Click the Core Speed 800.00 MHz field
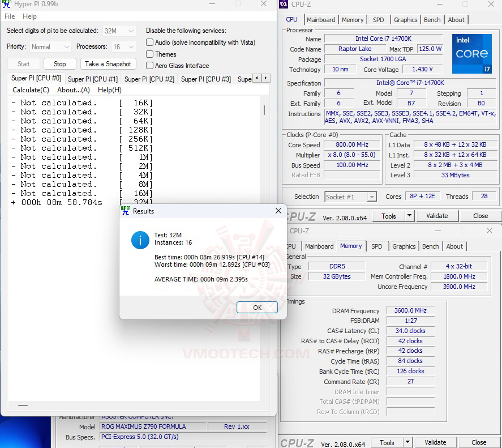 (x=352, y=145)
